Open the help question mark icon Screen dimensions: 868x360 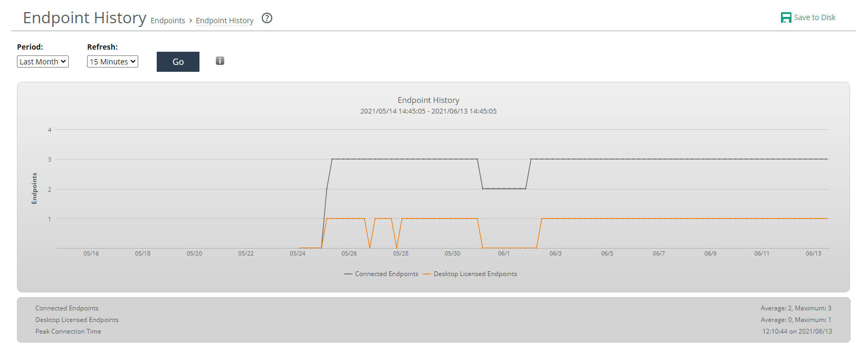(x=267, y=18)
